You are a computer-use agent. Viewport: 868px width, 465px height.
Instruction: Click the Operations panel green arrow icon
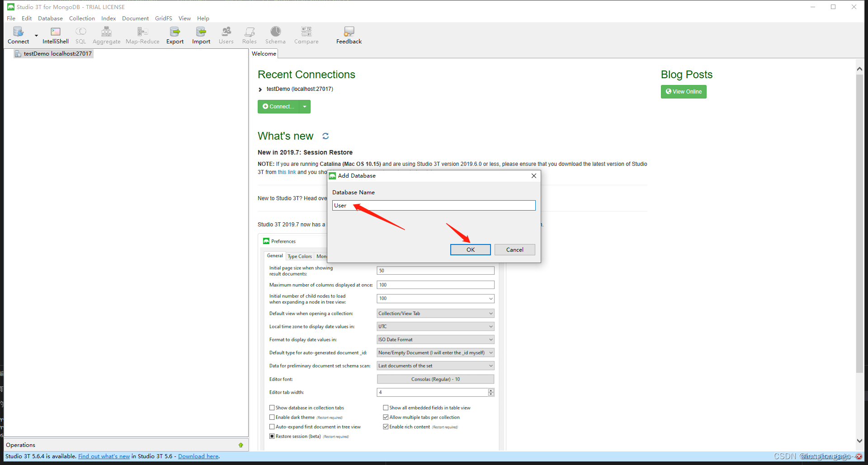241,445
